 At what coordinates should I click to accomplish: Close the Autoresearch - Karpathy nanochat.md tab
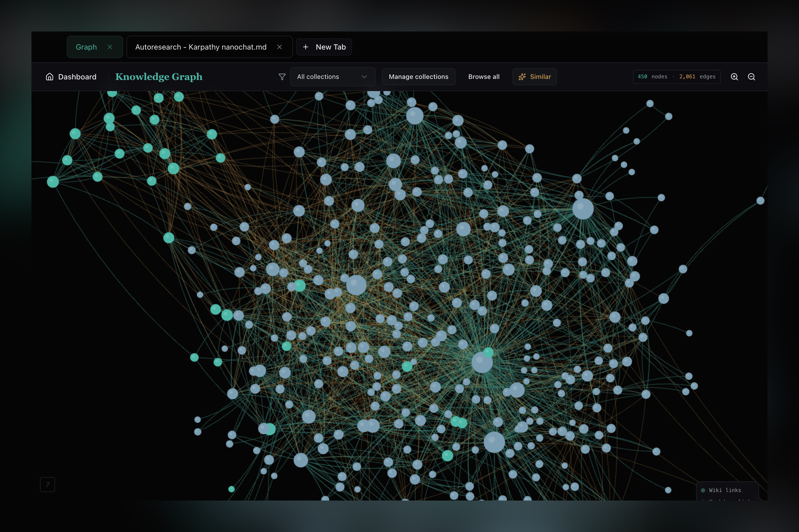click(279, 47)
